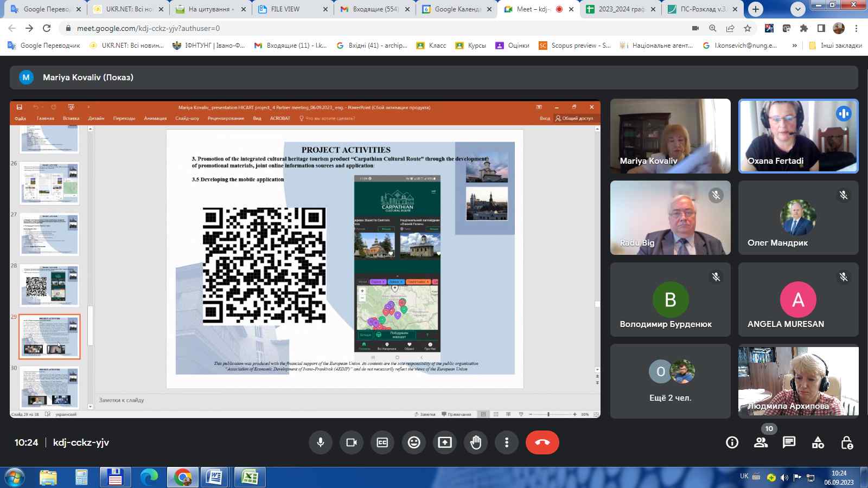Turn off the camera
This screenshot has width=868, height=488.
[352, 442]
